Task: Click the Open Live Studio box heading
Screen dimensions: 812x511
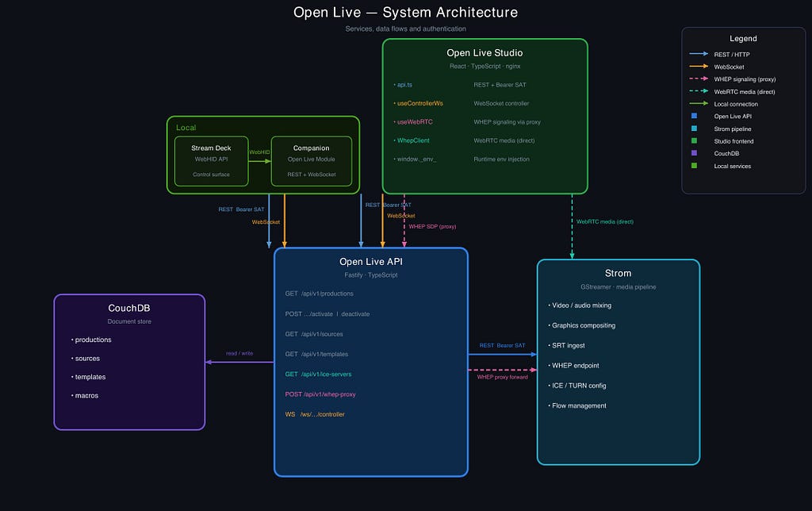Action: [x=485, y=53]
